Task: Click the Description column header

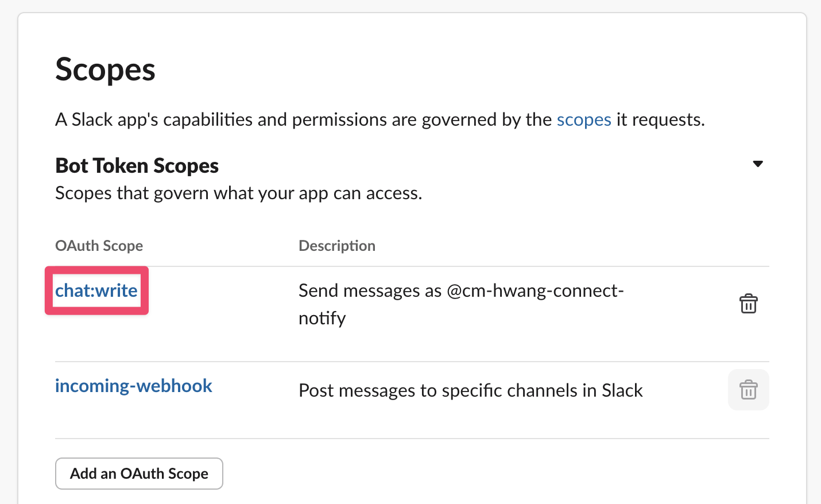Action: [336, 246]
